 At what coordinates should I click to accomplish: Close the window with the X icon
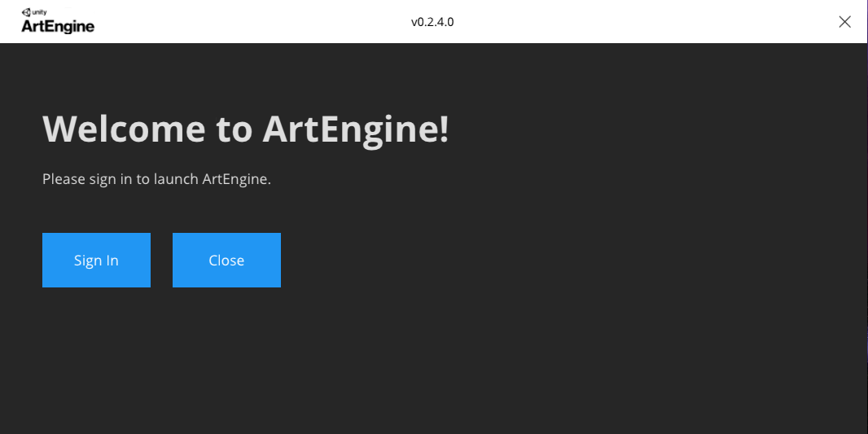844,22
